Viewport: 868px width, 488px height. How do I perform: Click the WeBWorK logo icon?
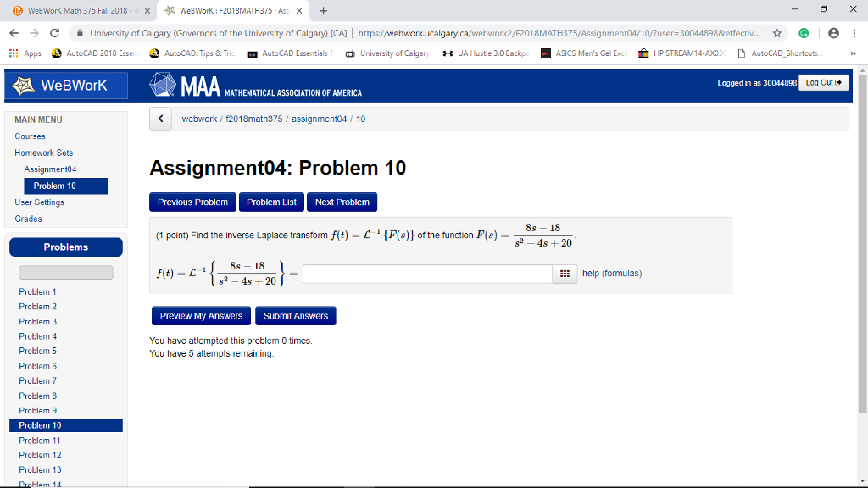coord(24,85)
